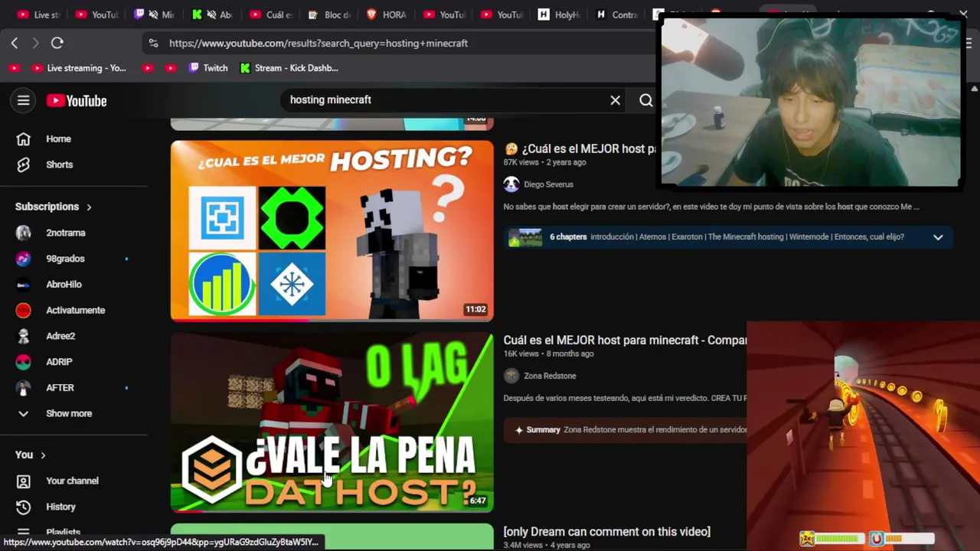Open the AFTER channel avatar
Viewport: 980px width, 551px height.
tap(24, 387)
